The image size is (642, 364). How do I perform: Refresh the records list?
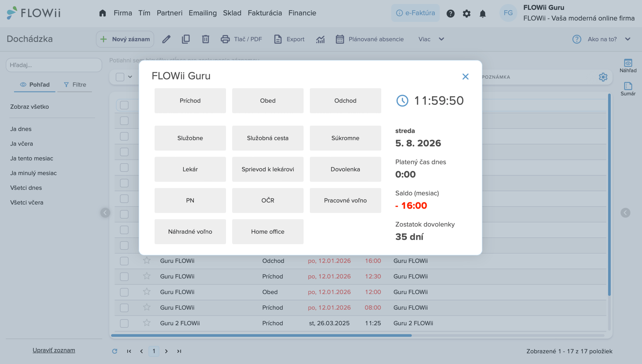tap(115, 351)
